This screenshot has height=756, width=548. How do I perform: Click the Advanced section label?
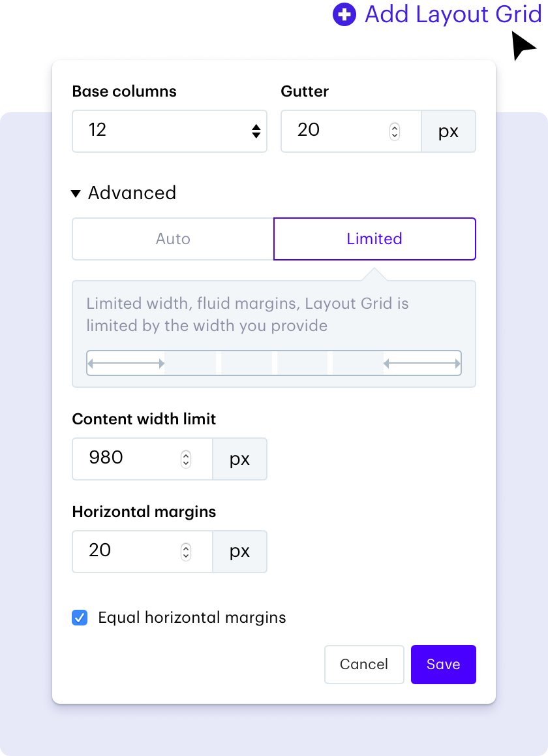(x=132, y=193)
